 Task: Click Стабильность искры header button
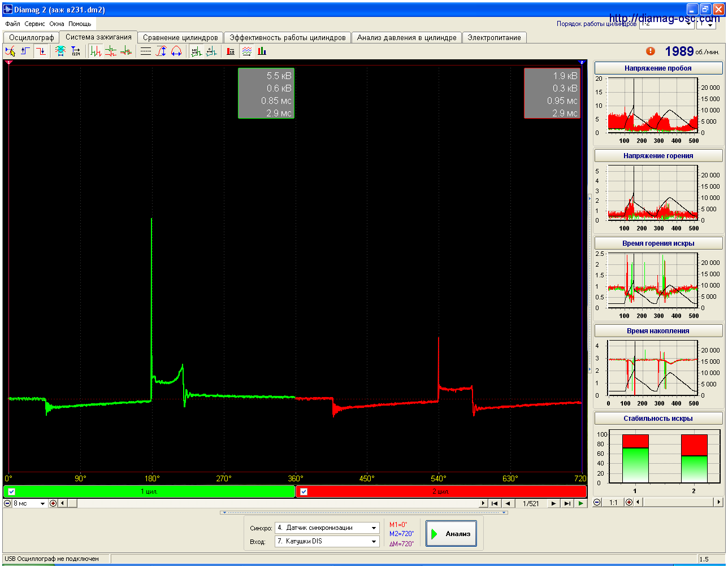click(x=658, y=418)
